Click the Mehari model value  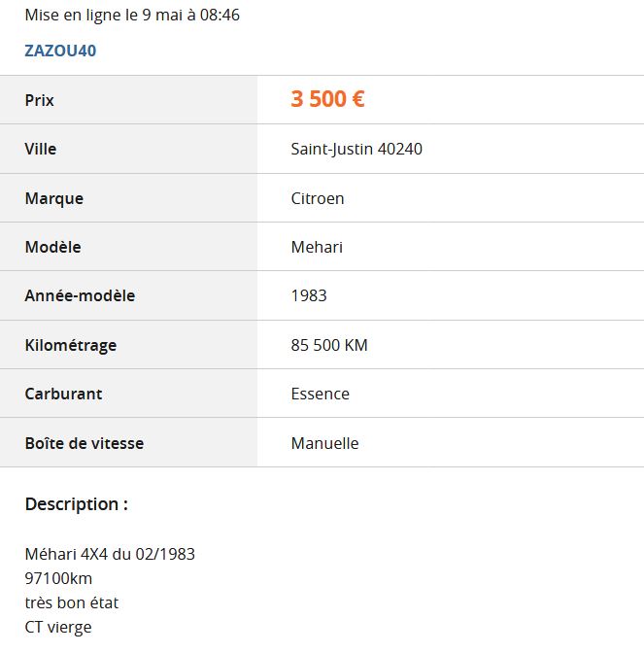[x=317, y=247]
